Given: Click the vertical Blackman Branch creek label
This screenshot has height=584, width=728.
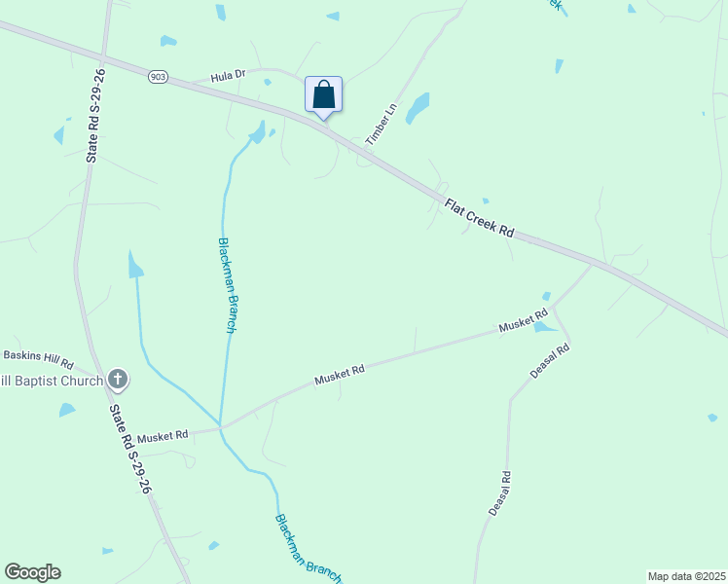Looking at the screenshot, I should tap(228, 285).
